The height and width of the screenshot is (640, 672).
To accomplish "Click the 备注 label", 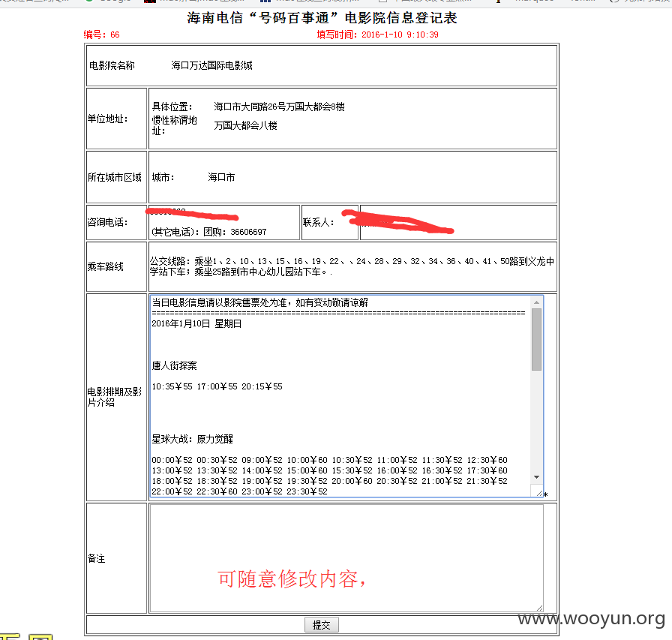I will [x=97, y=558].
